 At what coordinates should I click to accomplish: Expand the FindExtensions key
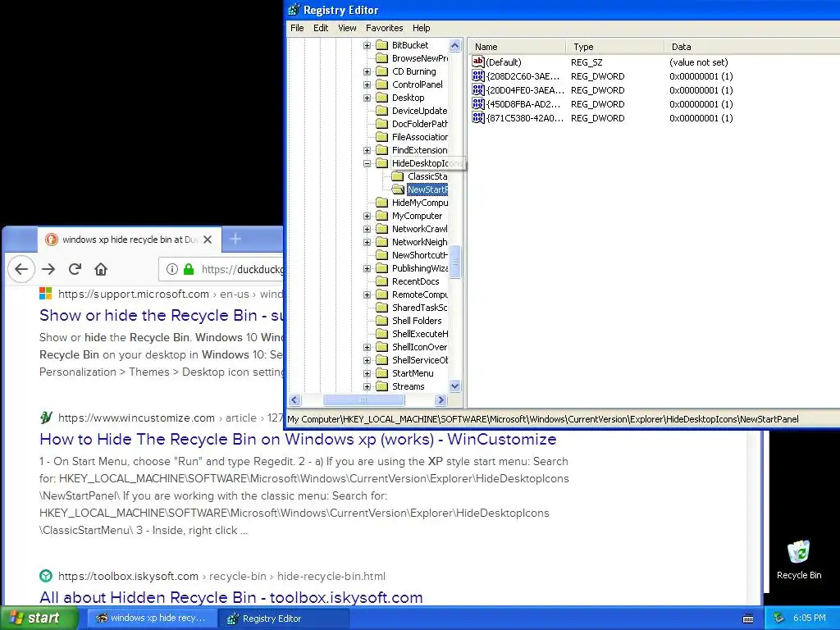click(x=367, y=151)
